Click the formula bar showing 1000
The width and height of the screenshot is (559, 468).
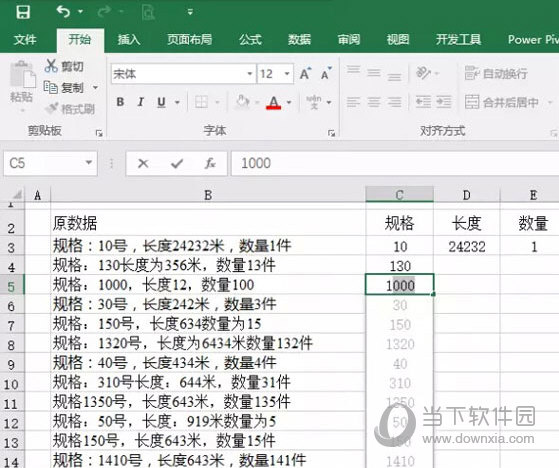point(395,163)
